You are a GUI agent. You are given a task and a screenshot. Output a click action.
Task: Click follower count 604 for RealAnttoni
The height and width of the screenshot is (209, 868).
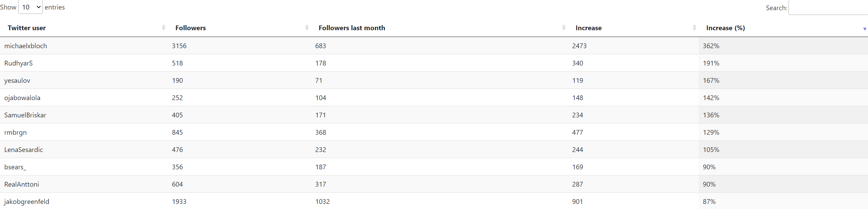[x=177, y=184]
